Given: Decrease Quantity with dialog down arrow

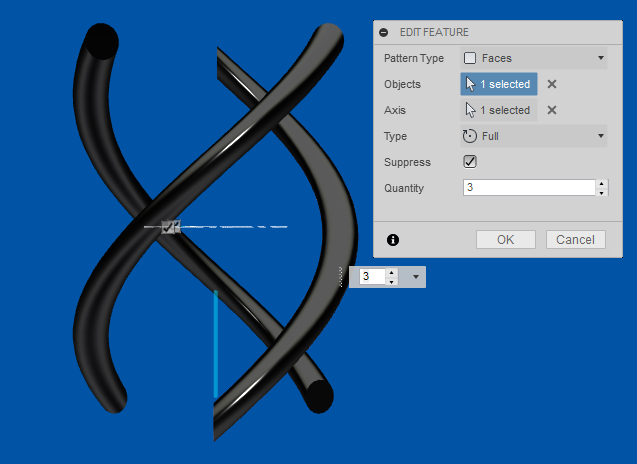Looking at the screenshot, I should (x=602, y=192).
